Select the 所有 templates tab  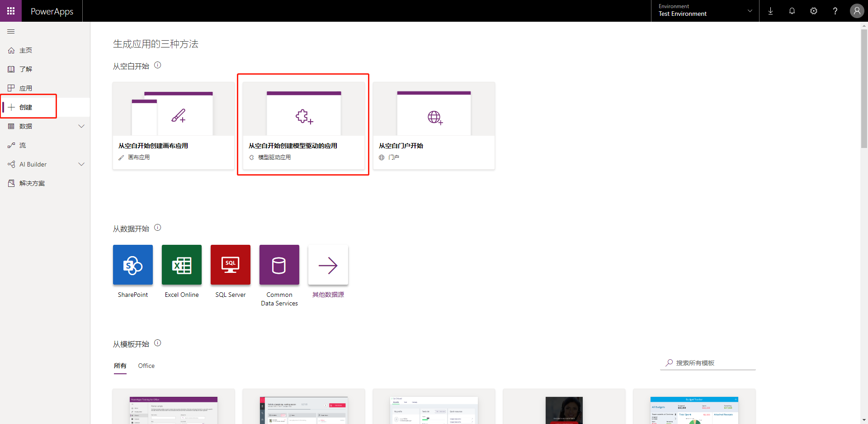pos(120,366)
